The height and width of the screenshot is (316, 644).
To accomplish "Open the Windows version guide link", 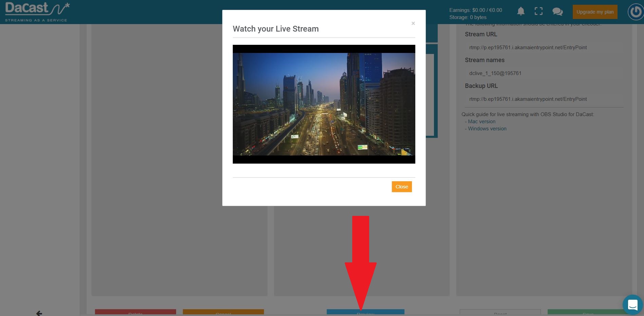I will click(x=487, y=129).
